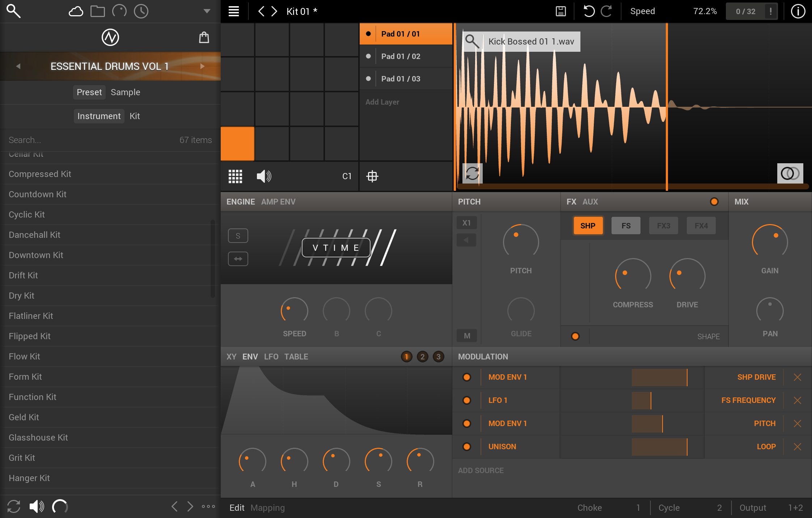Remove the SHP DRIVE modulation row
Viewport: 812px width, 518px height.
coord(797,377)
